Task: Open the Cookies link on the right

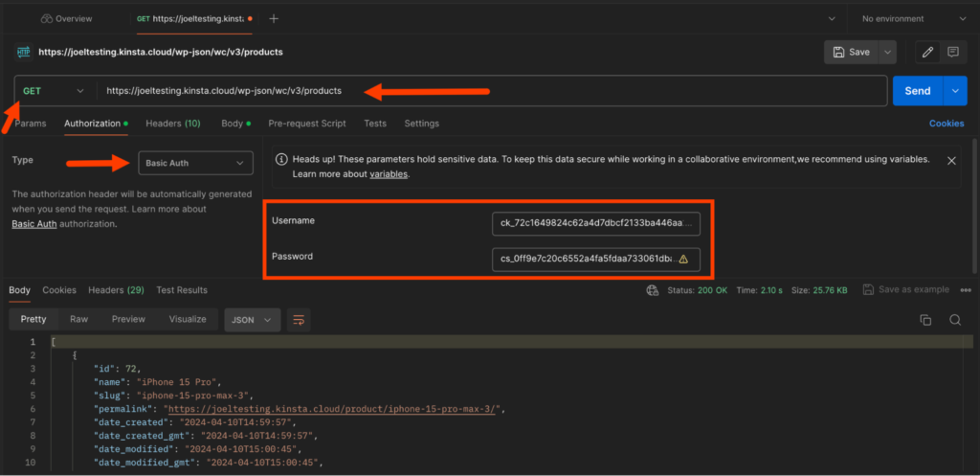Action: 947,124
